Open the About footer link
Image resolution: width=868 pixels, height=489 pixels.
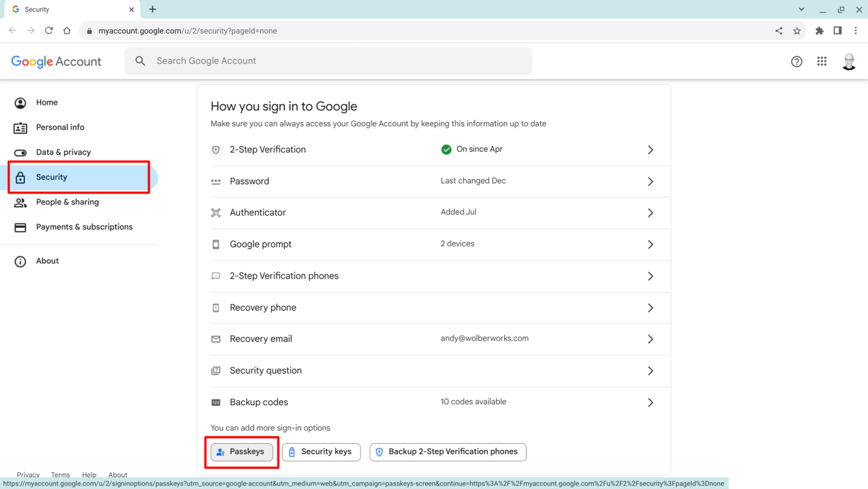[x=118, y=475]
